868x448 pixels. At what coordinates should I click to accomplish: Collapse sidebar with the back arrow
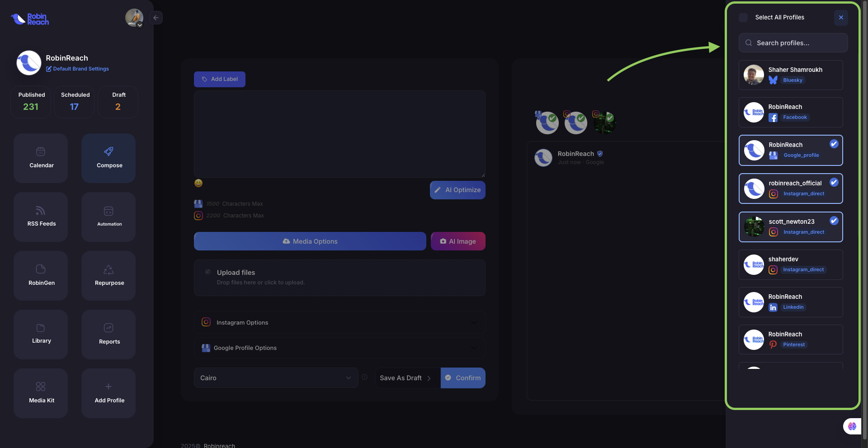tap(156, 18)
